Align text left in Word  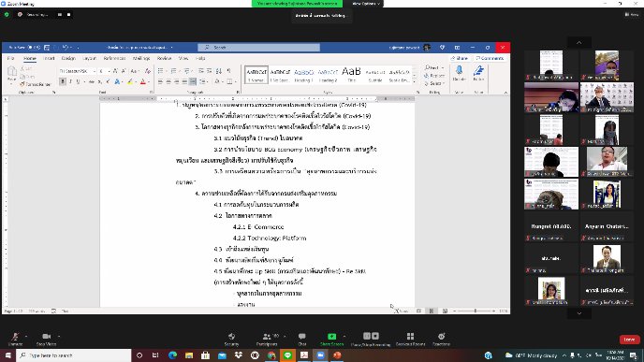(161, 81)
